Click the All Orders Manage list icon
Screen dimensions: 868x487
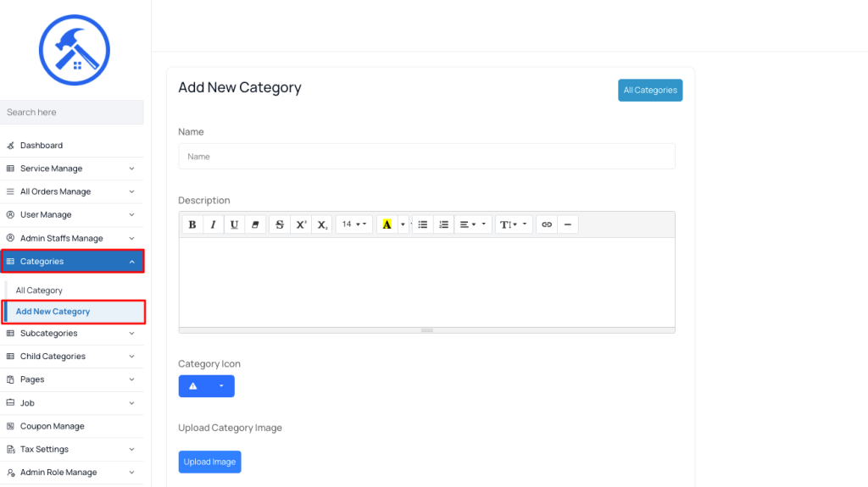coord(10,191)
